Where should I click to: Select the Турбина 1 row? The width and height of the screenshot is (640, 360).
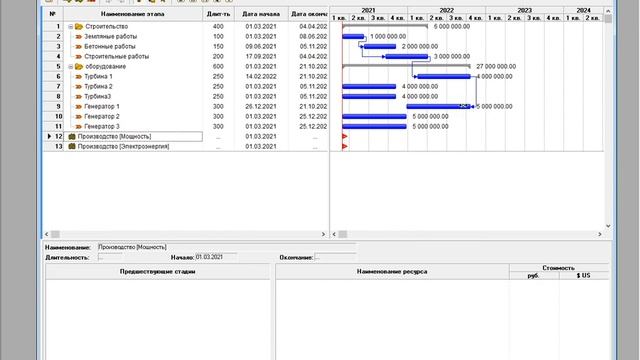[186, 76]
